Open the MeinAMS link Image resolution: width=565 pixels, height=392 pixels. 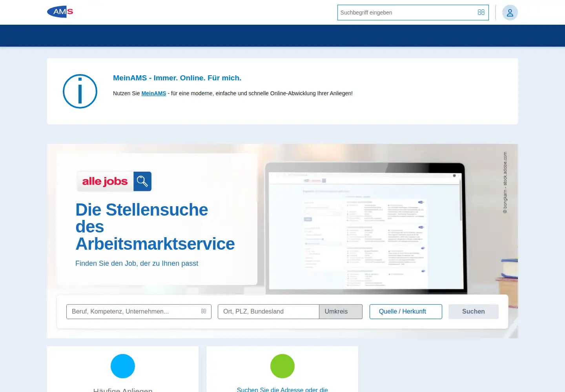[154, 93]
